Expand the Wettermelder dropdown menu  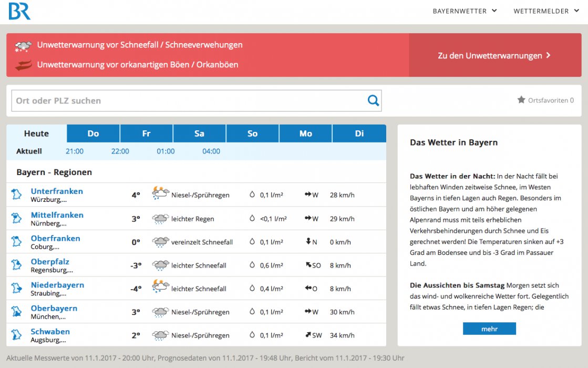(546, 11)
